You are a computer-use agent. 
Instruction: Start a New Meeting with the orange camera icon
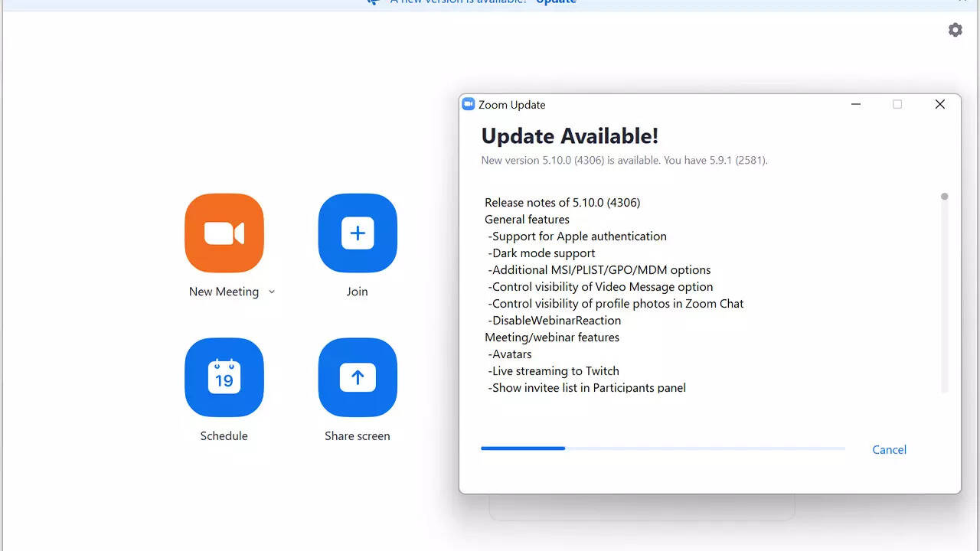coord(224,233)
